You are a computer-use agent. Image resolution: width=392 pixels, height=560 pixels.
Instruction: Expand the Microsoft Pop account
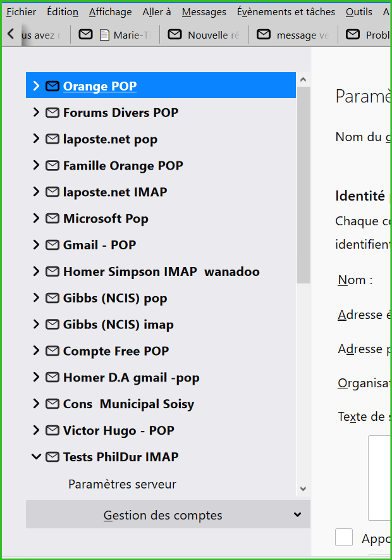click(x=36, y=218)
